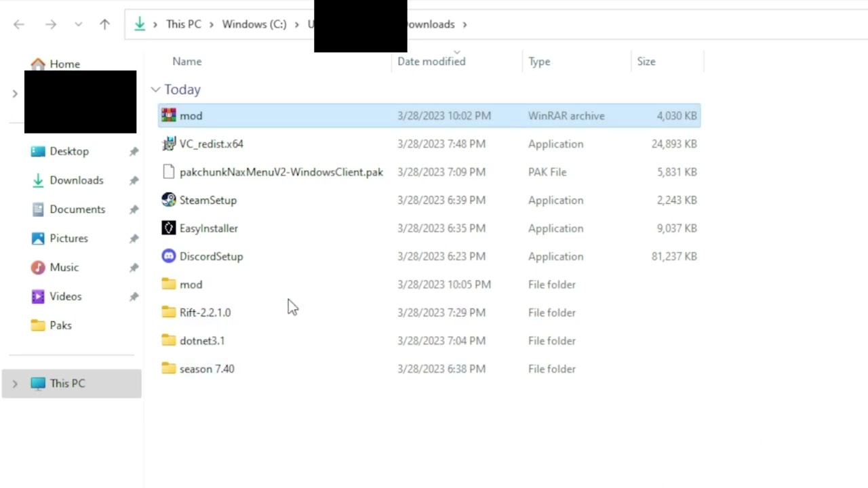Open Desktop in quick access
Viewport: 868px width, 488px height.
[69, 151]
